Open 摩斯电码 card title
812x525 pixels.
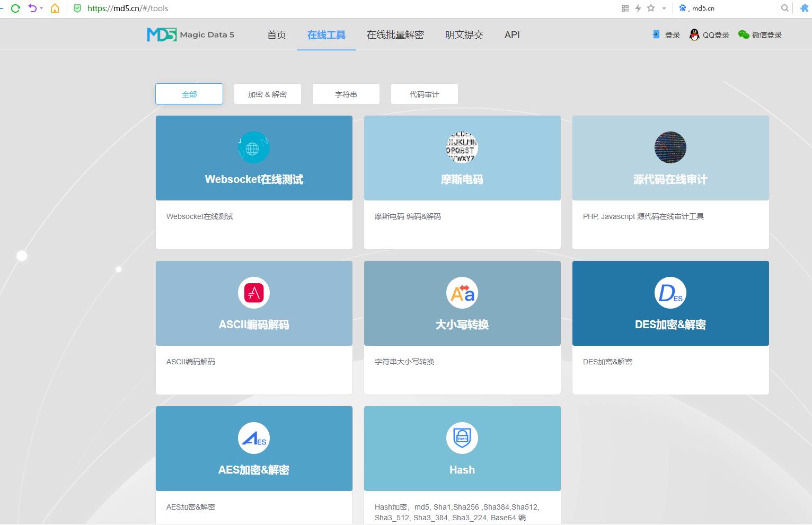point(462,179)
